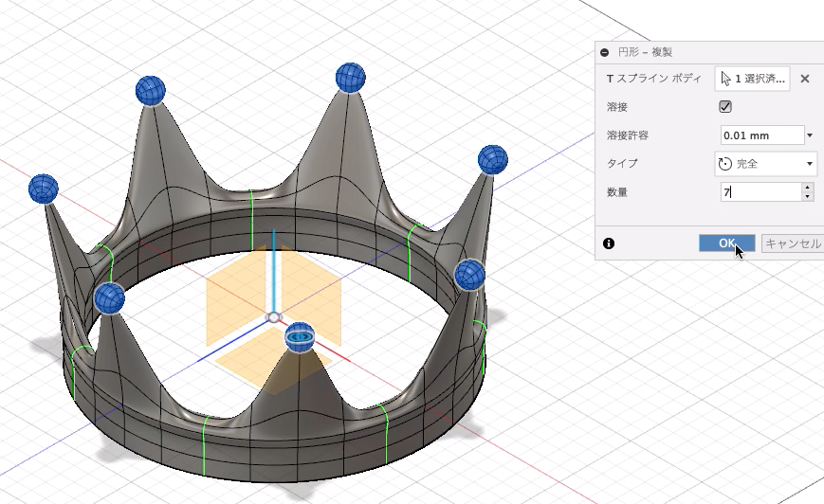Click the 数量 input field
Image resolution: width=824 pixels, height=504 pixels.
click(760, 192)
